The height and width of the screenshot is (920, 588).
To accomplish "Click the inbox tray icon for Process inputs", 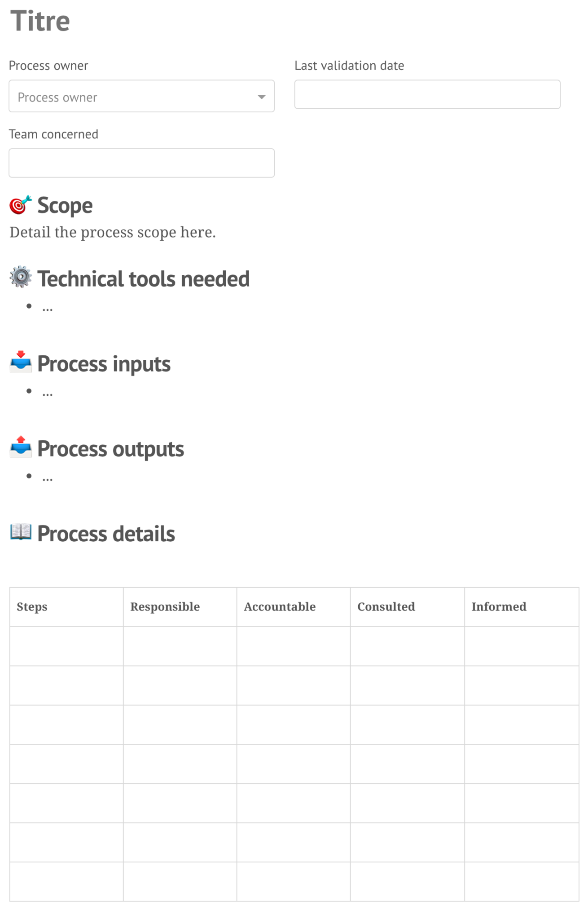I will pos(20,363).
